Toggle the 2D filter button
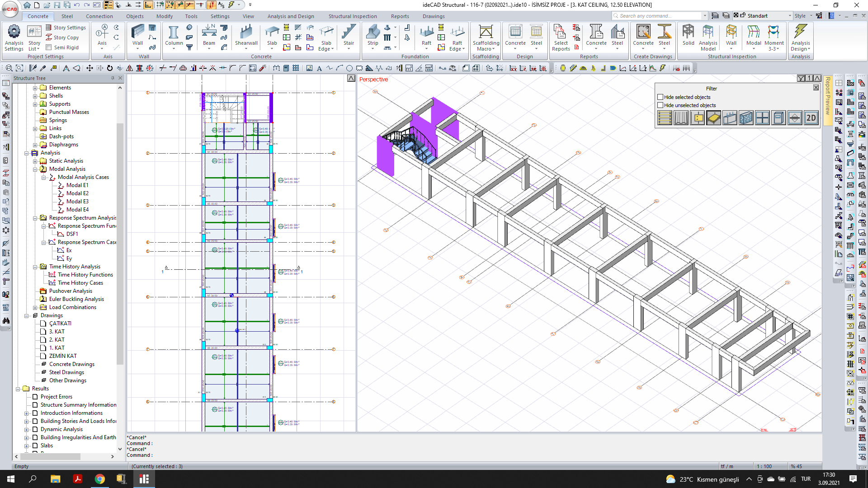 click(x=811, y=118)
